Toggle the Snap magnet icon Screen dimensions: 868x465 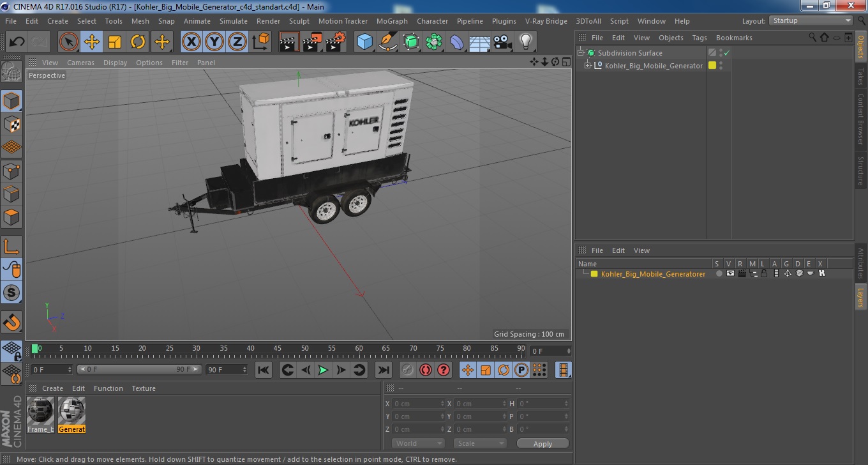11,322
